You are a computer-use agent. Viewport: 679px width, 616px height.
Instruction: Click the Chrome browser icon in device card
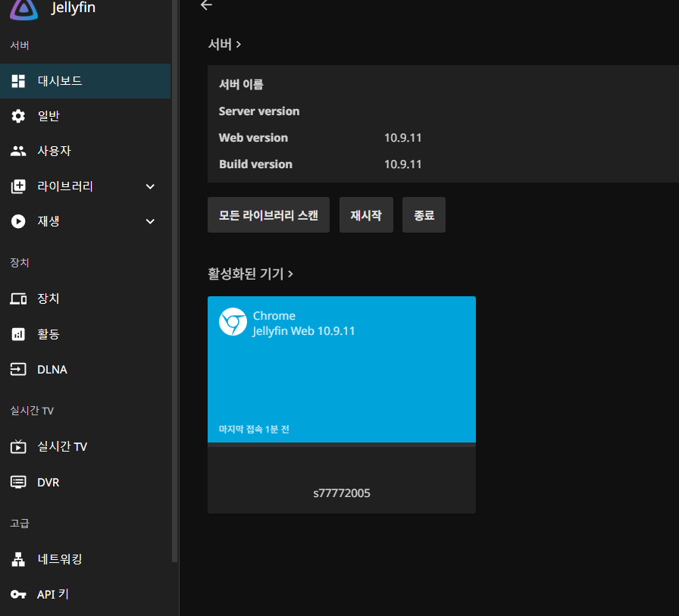233,321
